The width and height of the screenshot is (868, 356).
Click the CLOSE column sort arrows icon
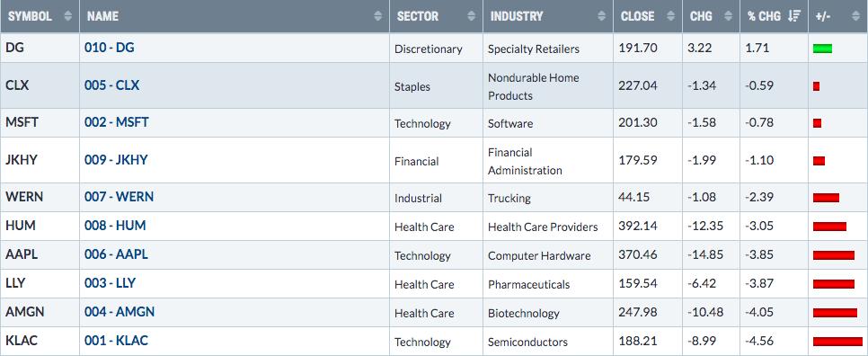tap(671, 16)
